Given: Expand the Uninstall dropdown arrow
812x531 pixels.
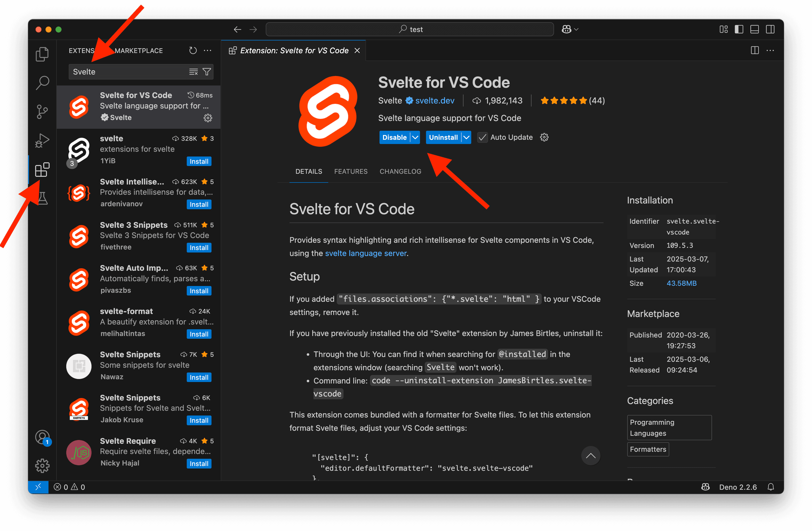Looking at the screenshot, I should tap(466, 137).
